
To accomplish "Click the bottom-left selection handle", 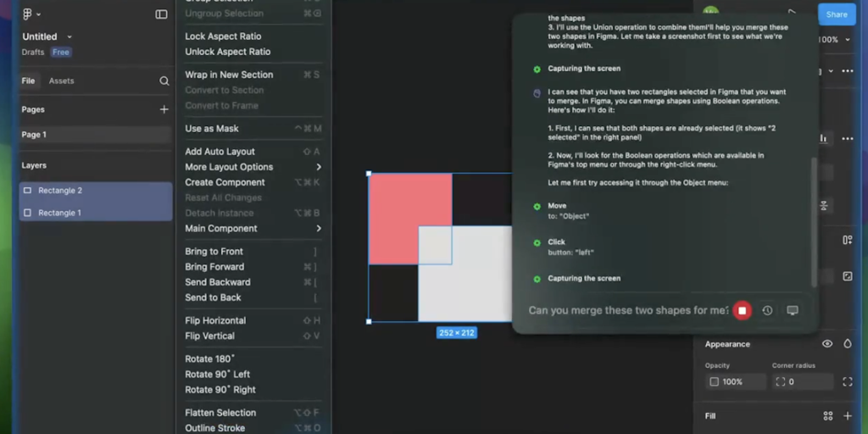I will tap(370, 321).
